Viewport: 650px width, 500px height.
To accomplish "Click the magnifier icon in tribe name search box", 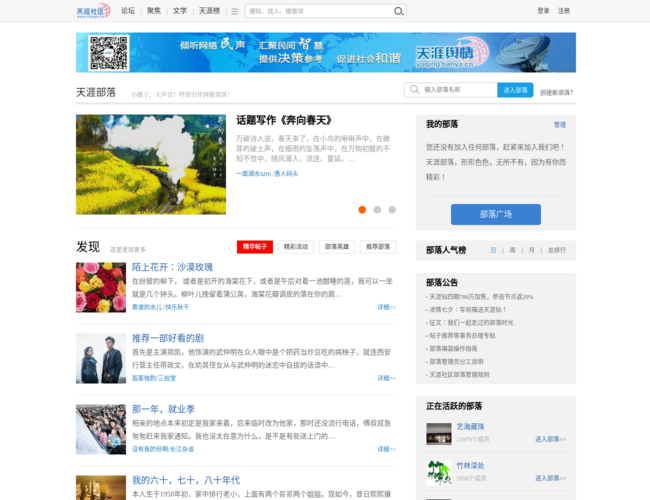I will pyautogui.click(x=414, y=90).
